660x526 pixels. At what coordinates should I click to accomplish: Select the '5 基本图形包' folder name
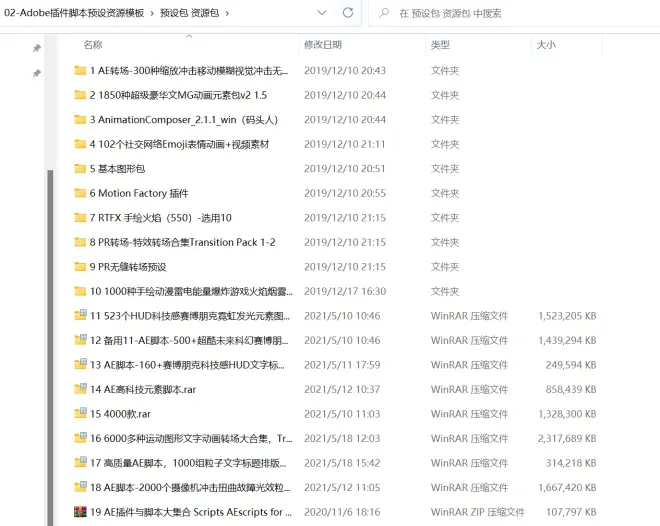coord(117,168)
